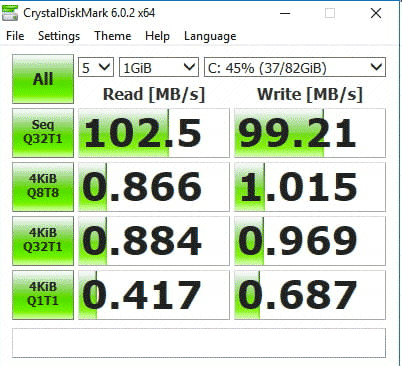Click the Write [MB/s] column header
The image size is (402, 366).
310,94
